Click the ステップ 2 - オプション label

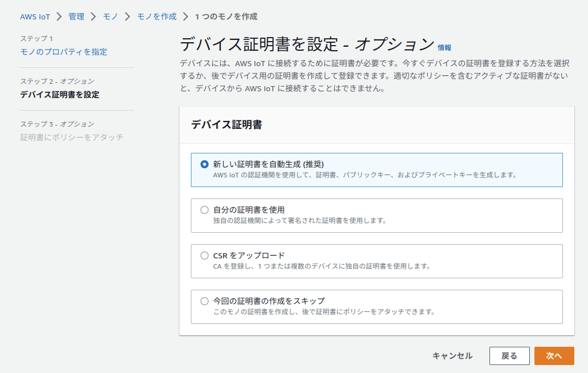coord(58,82)
